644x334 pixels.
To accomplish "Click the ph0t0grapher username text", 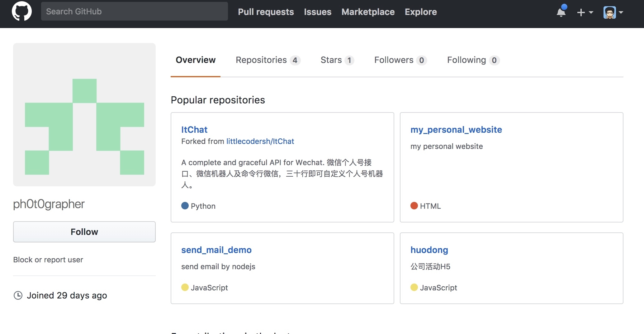I will (49, 204).
